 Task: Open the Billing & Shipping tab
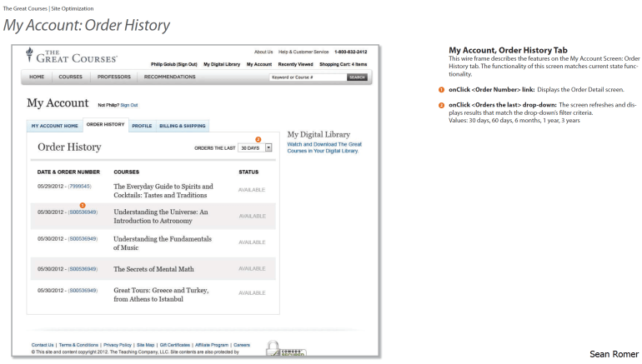point(182,126)
